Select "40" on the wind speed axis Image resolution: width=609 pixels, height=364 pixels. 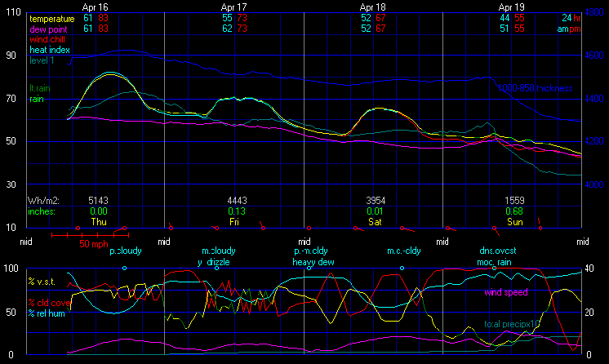[x=589, y=269]
